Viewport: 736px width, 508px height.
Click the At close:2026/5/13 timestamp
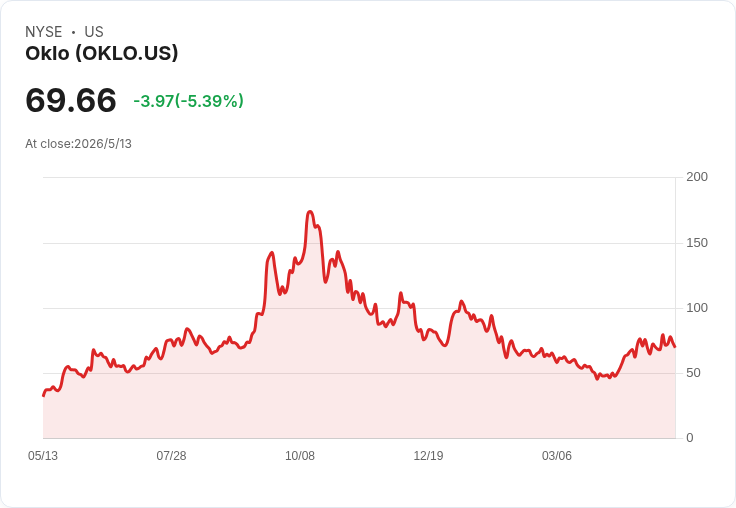point(78,144)
